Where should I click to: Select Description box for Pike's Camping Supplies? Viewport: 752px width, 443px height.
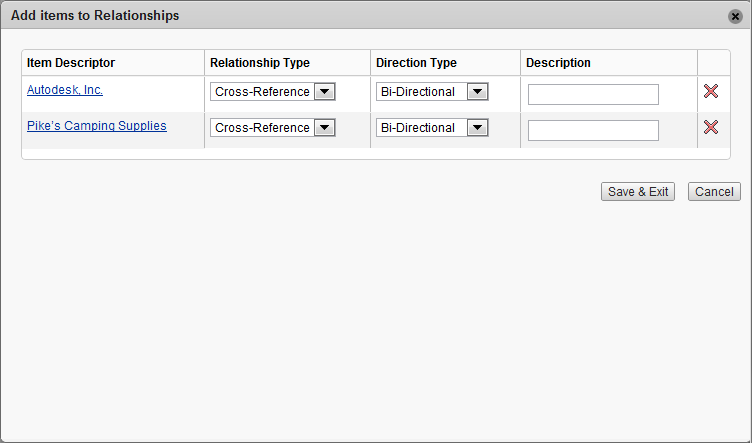(593, 130)
